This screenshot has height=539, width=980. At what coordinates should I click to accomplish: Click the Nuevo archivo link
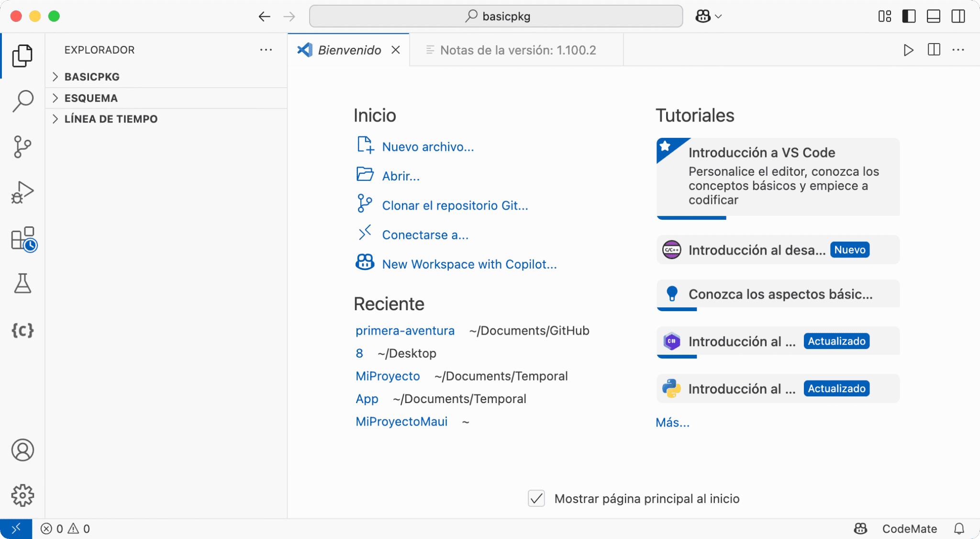pos(427,146)
